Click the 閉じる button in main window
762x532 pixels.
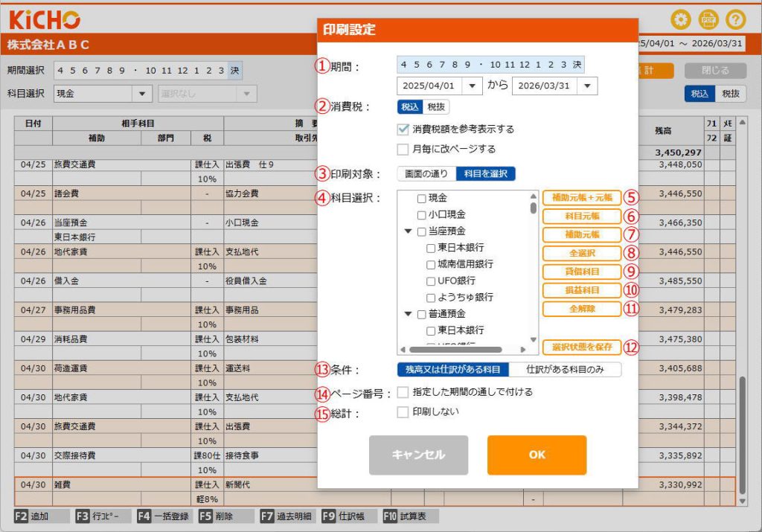pyautogui.click(x=715, y=71)
